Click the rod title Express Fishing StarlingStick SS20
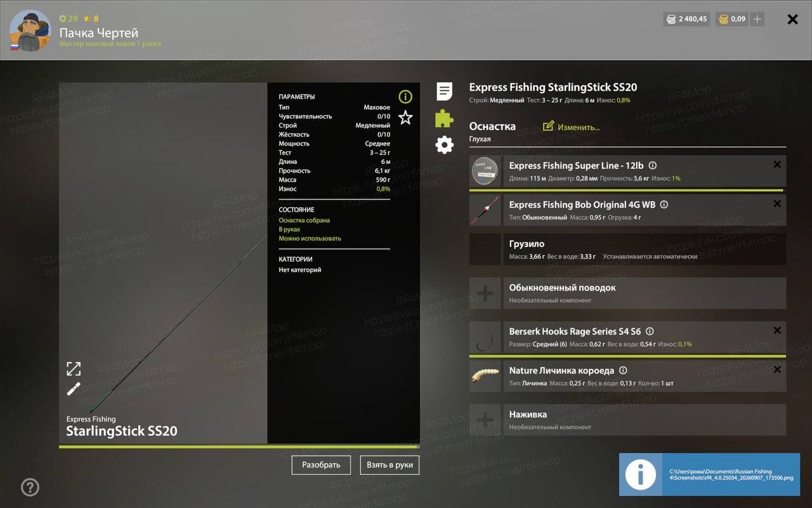The width and height of the screenshot is (812, 508). 553,88
